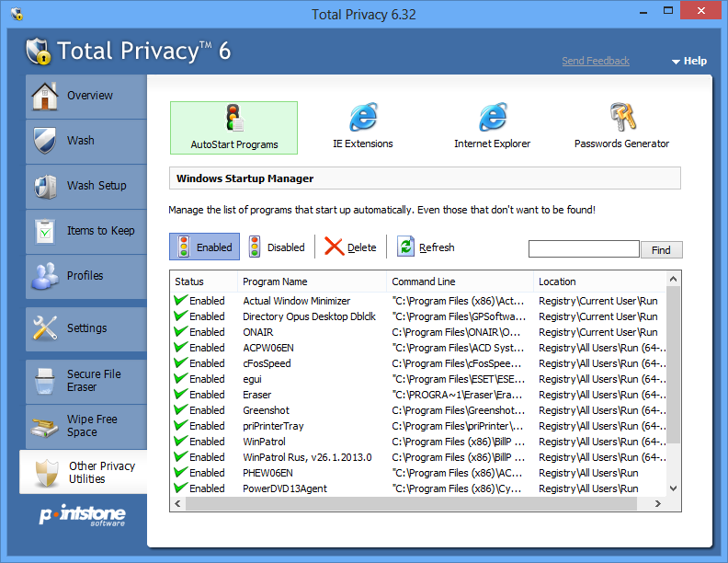Go to Items to Keep section

pyautogui.click(x=86, y=231)
